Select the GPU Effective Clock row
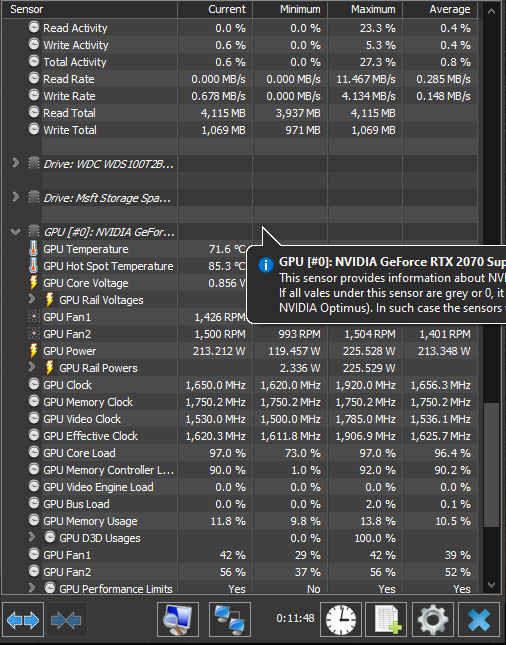 pos(240,436)
